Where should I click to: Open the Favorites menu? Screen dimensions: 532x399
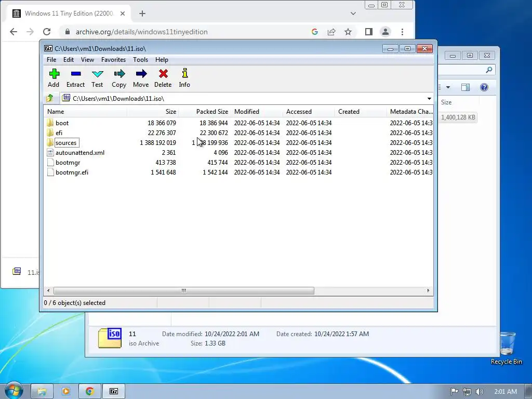click(113, 60)
